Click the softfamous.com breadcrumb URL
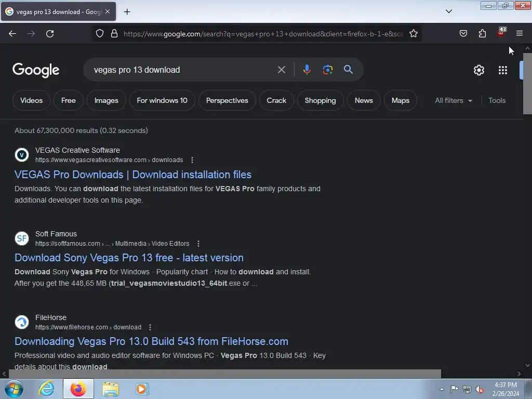 pos(112,244)
